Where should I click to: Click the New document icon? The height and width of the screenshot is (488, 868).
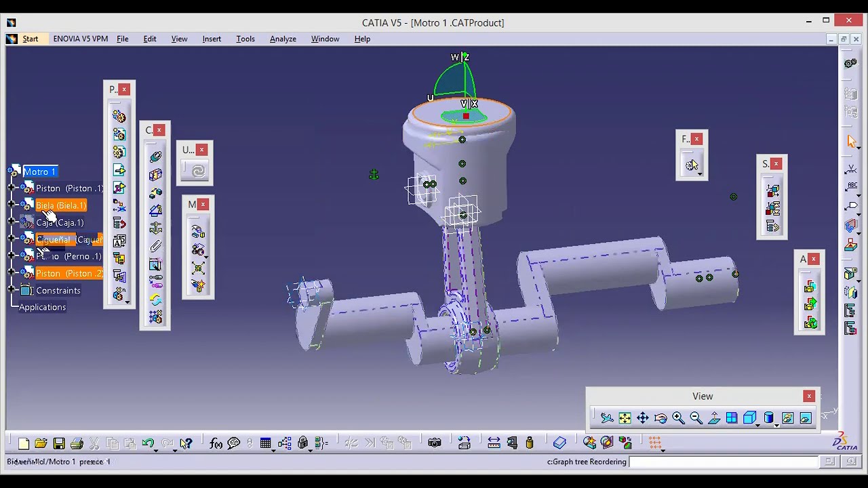coord(24,443)
